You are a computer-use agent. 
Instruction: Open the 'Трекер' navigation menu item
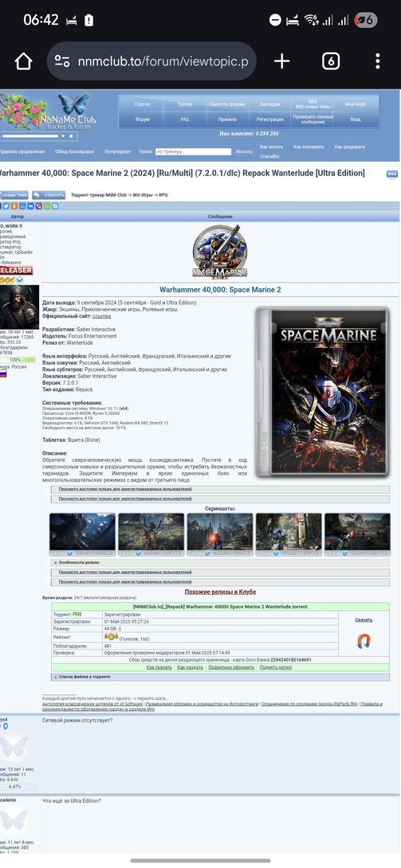pos(185,104)
